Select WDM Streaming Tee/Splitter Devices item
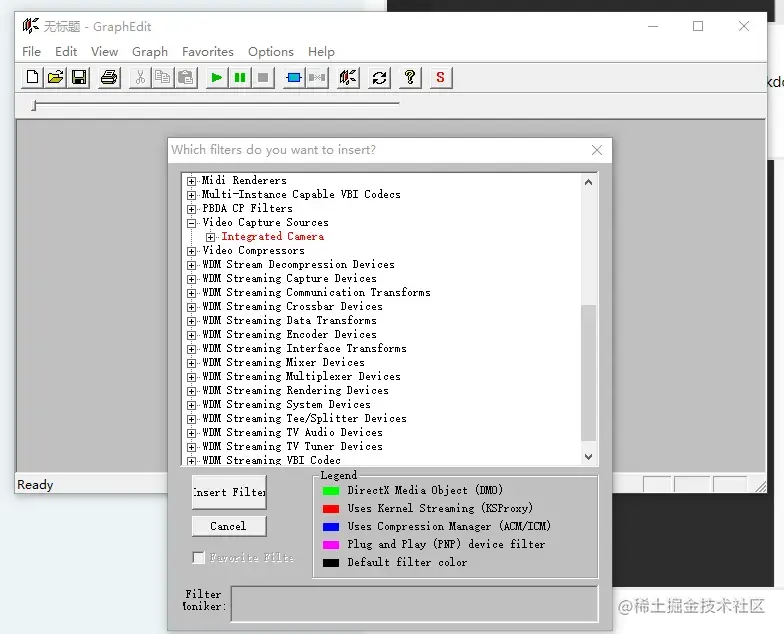This screenshot has height=634, width=784. [304, 418]
